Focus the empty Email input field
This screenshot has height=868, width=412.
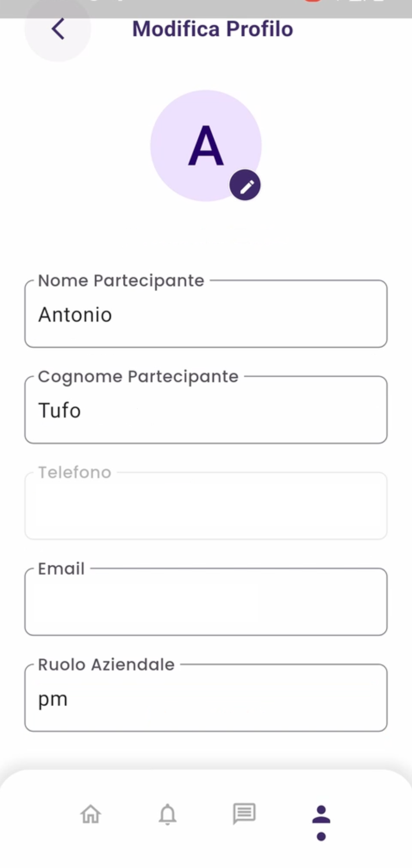(206, 603)
